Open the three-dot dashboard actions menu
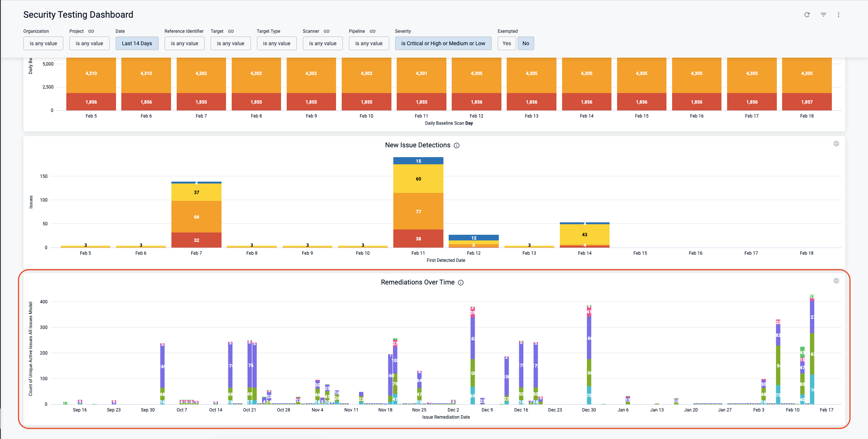868x439 pixels. pyautogui.click(x=839, y=15)
